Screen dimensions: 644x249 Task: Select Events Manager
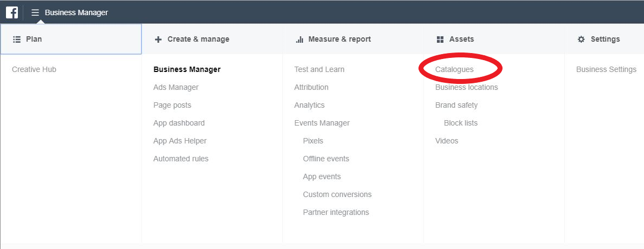click(x=322, y=123)
